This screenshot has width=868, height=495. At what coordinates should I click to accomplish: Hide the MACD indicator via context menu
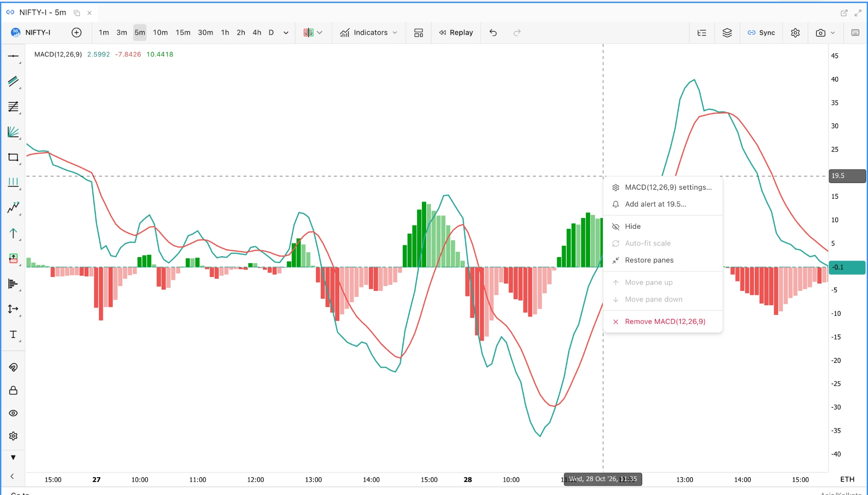pyautogui.click(x=663, y=226)
